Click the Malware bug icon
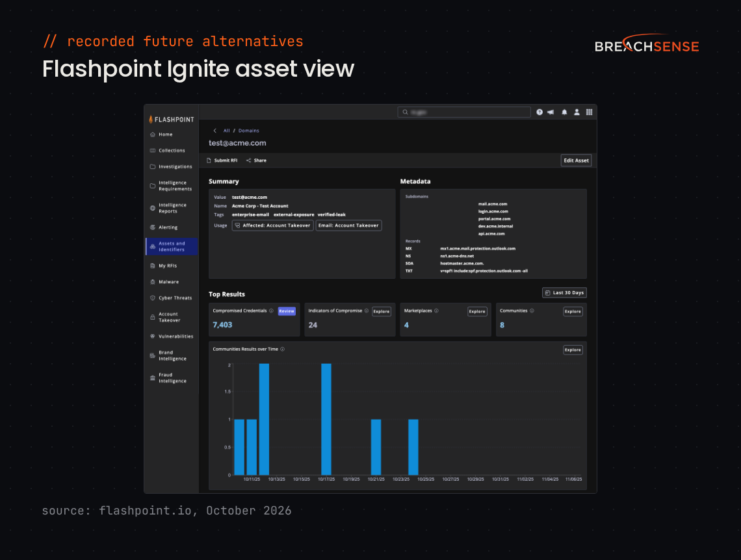 (x=153, y=282)
